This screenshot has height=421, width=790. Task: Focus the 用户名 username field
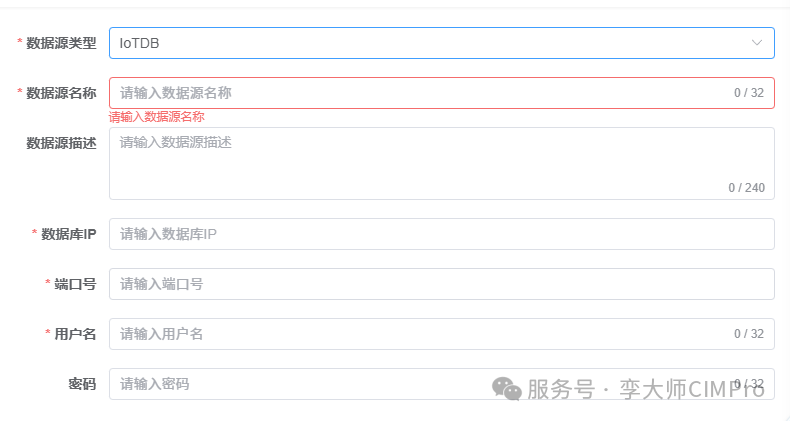coord(442,334)
